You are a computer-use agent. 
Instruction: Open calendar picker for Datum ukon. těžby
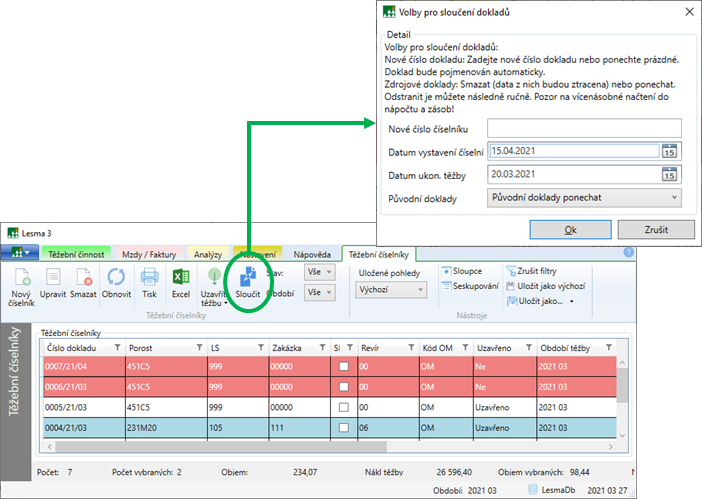click(669, 175)
